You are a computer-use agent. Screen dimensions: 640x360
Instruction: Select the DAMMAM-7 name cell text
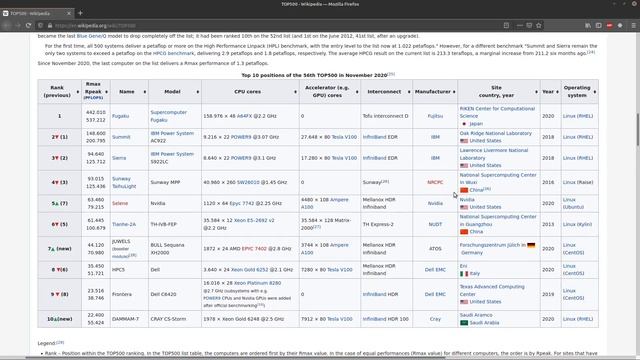[x=125, y=319]
